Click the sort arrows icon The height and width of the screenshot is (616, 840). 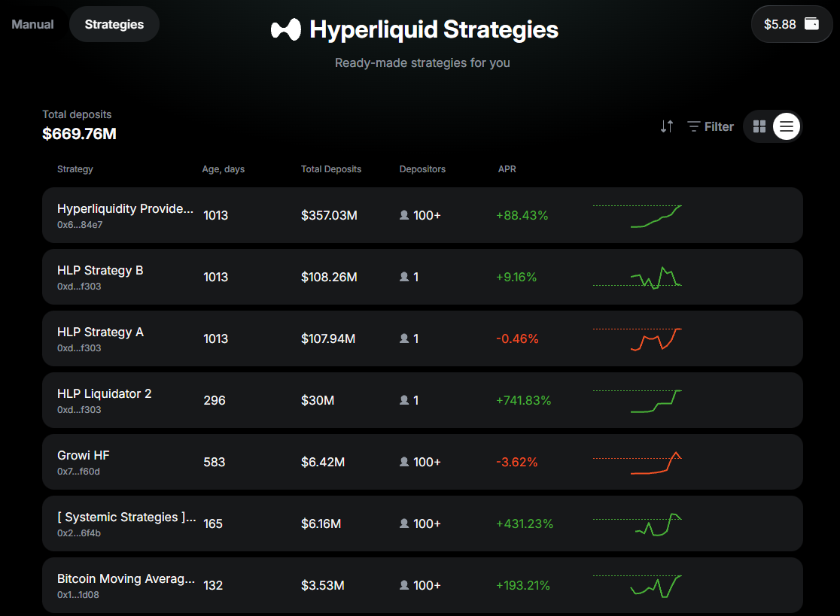click(x=666, y=126)
